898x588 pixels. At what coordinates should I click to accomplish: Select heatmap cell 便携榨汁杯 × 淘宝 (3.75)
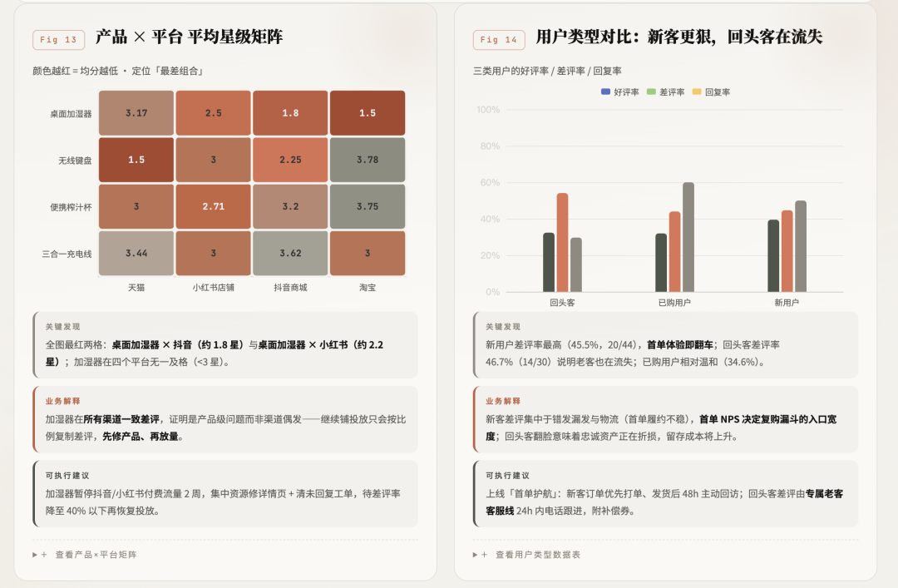pos(368,206)
